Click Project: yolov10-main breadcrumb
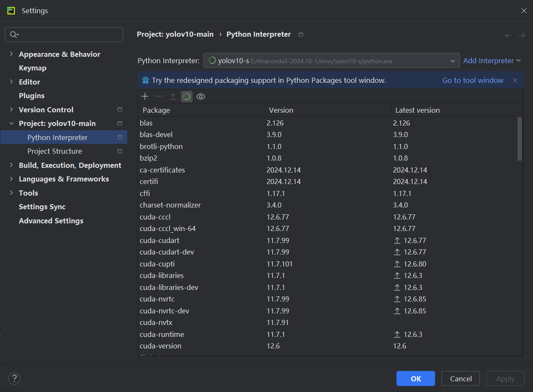 click(175, 34)
